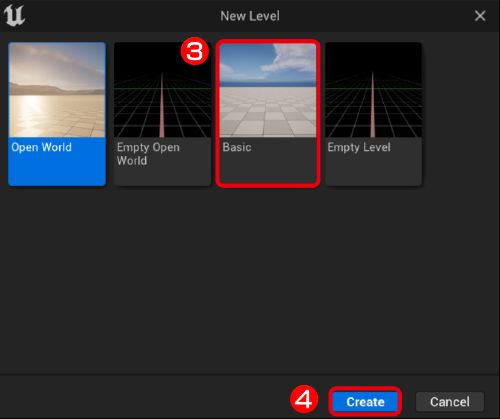Screen dimensions: 500x419
Task: Select the Open World sunset thumbnail
Action: (x=57, y=90)
